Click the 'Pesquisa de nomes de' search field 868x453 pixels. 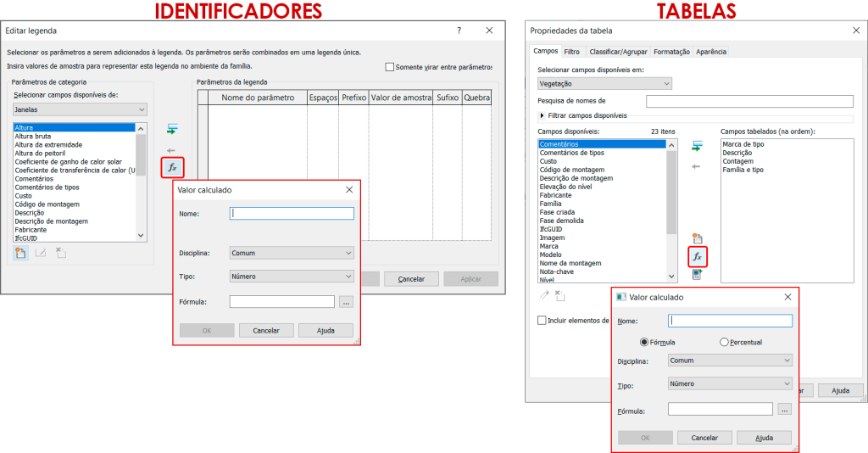coord(748,101)
